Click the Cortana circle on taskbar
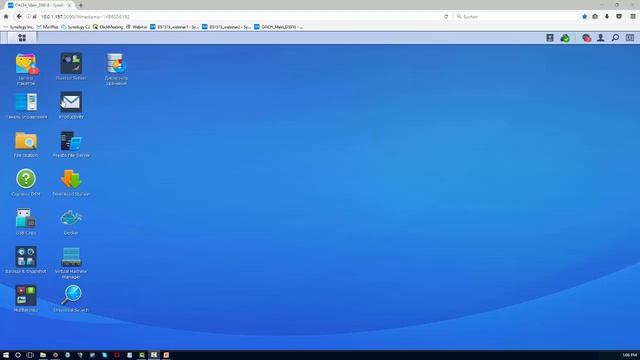This screenshot has width=640, height=360. point(18,355)
